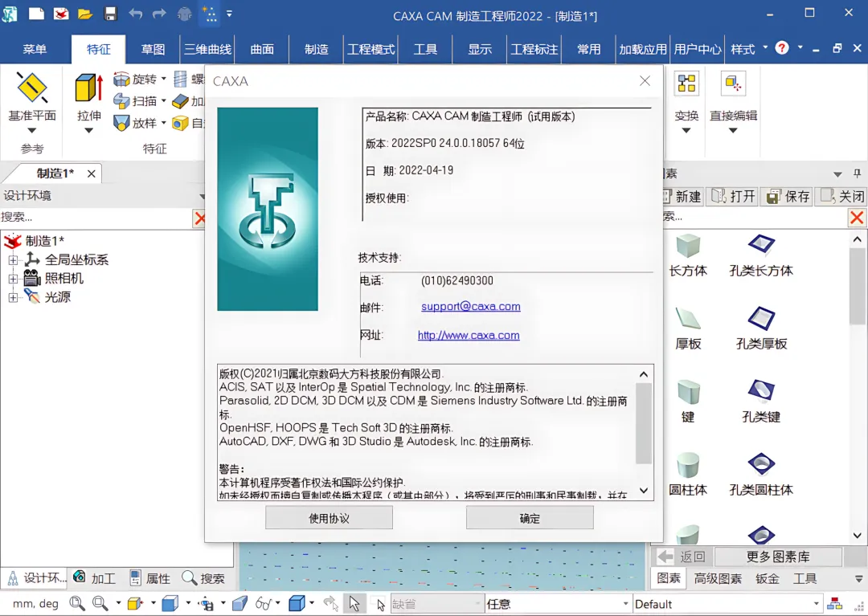Click the 使用协议 button in the CAXA dialog

[329, 518]
